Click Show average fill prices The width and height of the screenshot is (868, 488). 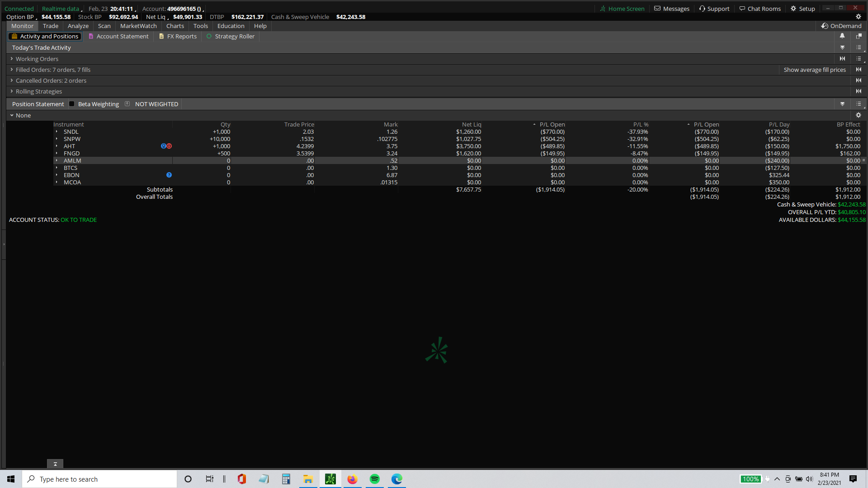point(814,70)
